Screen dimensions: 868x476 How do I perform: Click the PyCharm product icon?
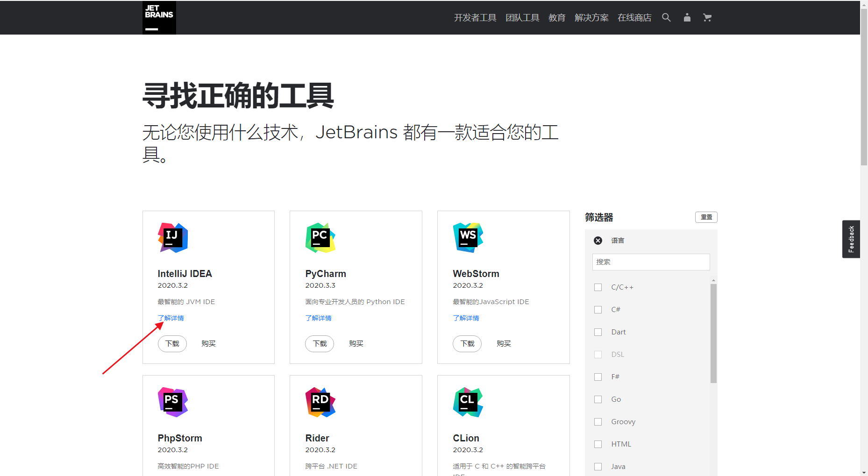(x=320, y=238)
